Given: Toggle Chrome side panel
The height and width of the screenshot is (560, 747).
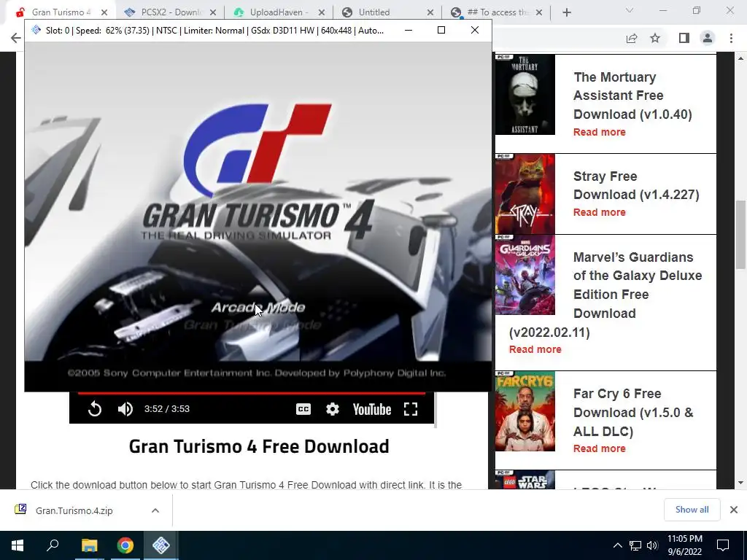Looking at the screenshot, I should (x=684, y=38).
